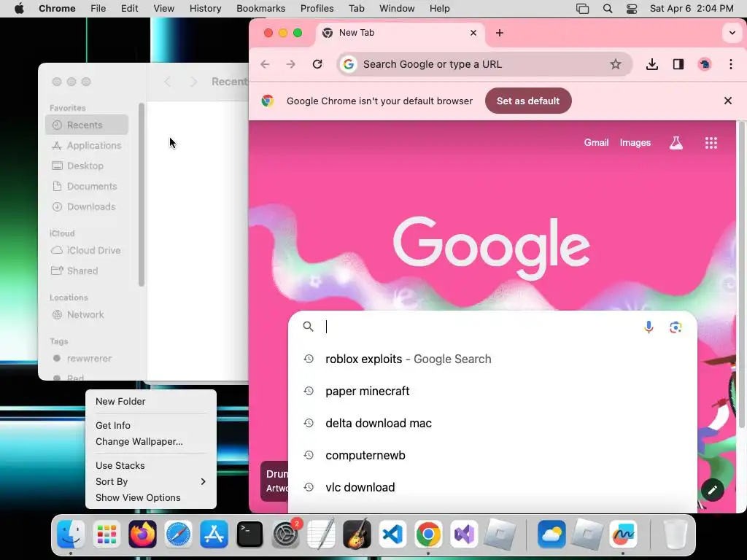
Task: Pick the roblox exploits suggestion
Action: [x=492, y=359]
